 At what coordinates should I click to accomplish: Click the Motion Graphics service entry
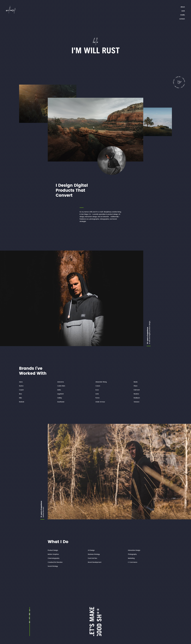point(53,554)
